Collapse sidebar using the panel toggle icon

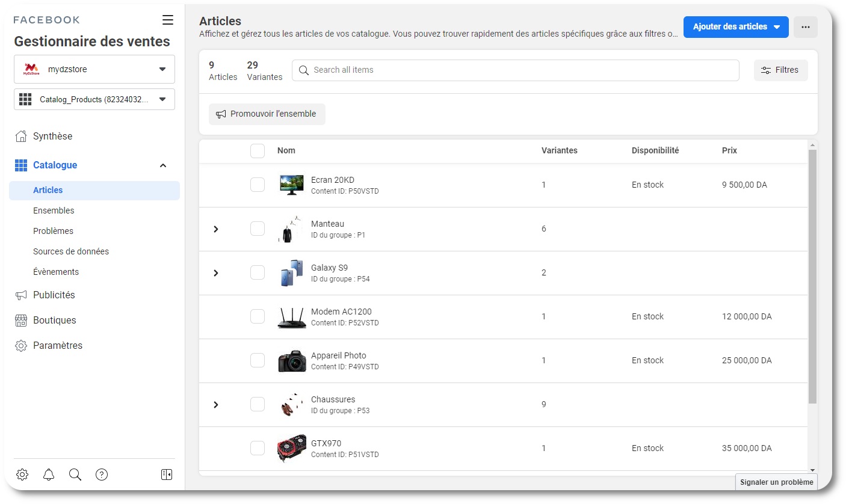pyautogui.click(x=167, y=475)
